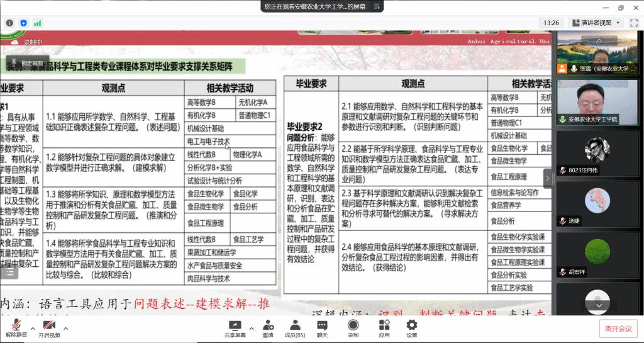Unmute the microphone (解除静音)
644x343 pixels.
pyautogui.click(x=16, y=328)
